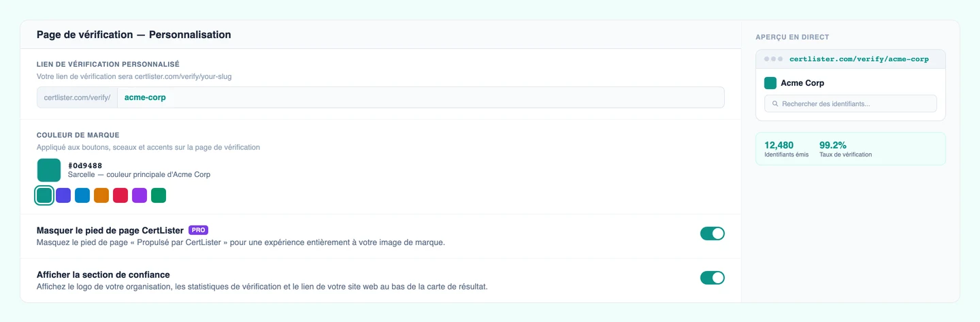Select the teal color swatch
Screen dimensions: 980x322
click(x=44, y=195)
